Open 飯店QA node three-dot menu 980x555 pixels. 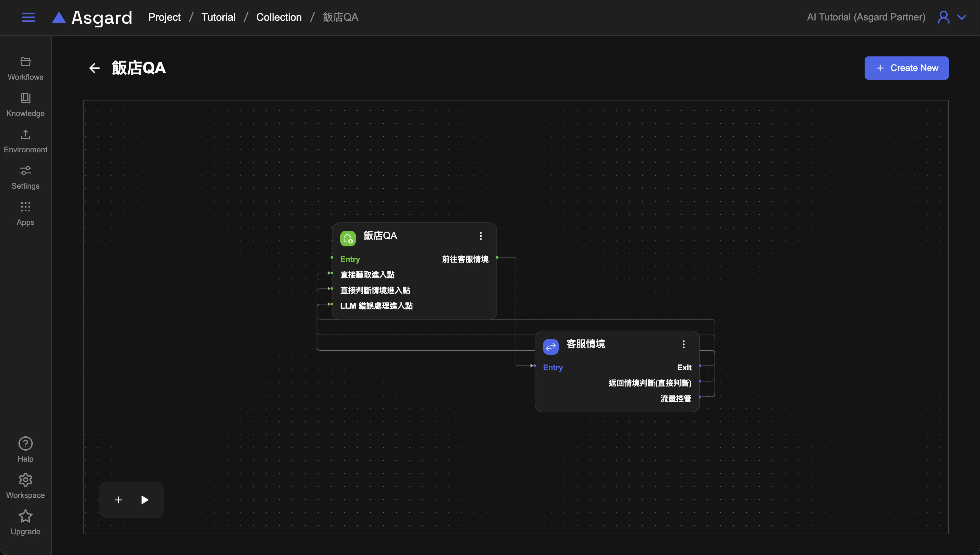[481, 236]
